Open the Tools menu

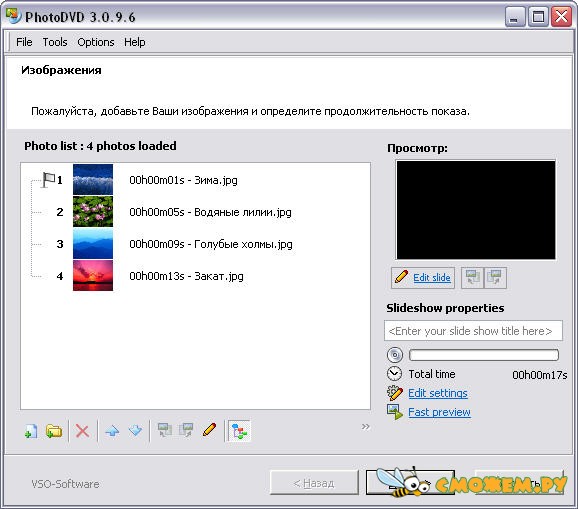click(x=55, y=42)
